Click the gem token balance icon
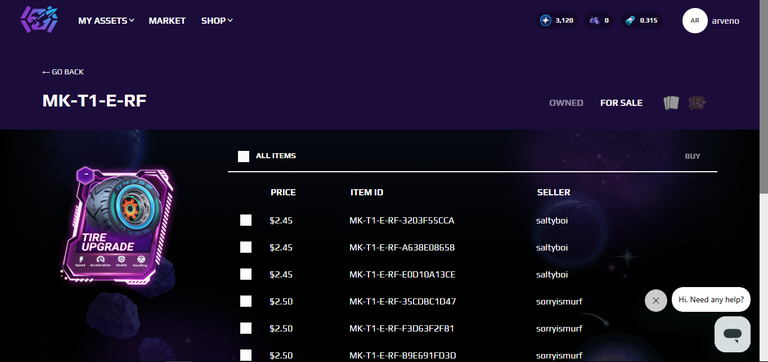768x362 pixels. (630, 21)
